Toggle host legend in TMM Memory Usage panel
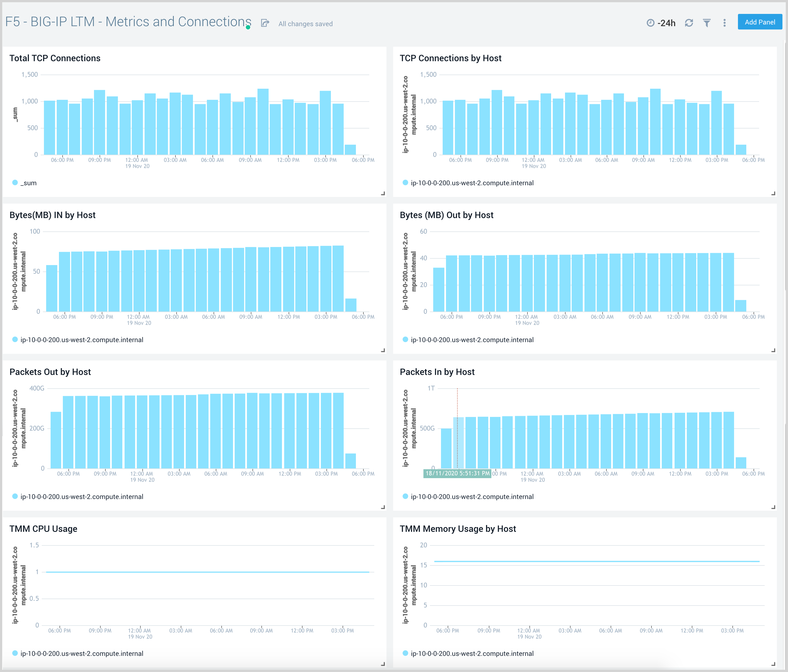 (468, 653)
